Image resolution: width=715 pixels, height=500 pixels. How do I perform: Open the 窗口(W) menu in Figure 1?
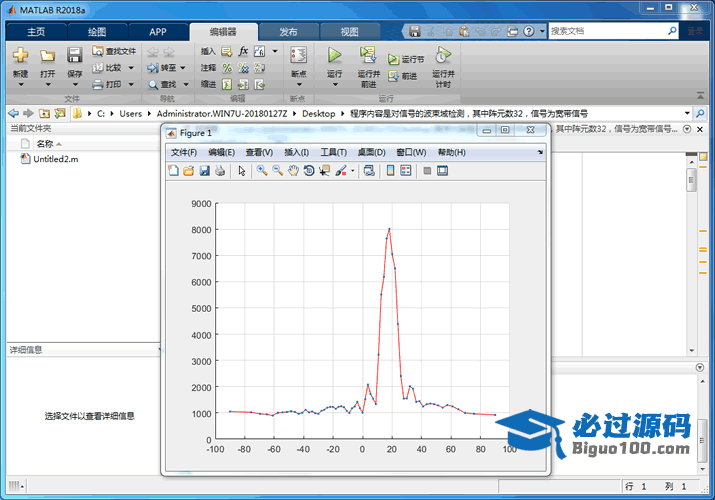click(411, 152)
